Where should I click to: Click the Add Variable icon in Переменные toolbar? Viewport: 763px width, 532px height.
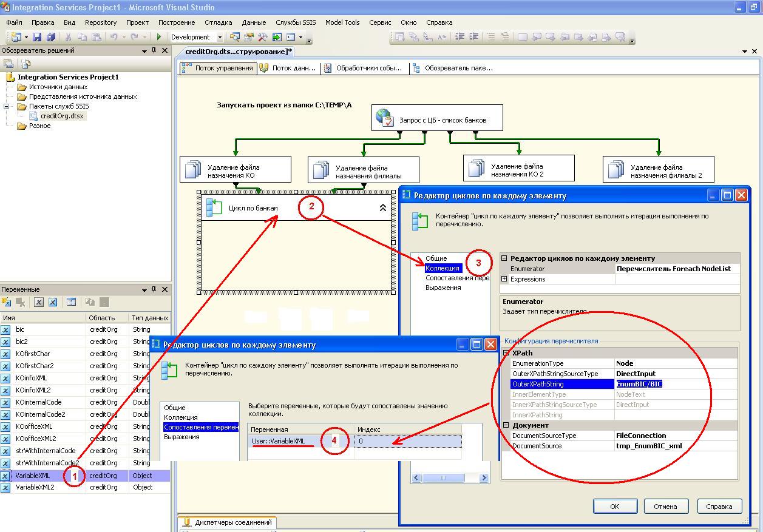coord(7,302)
